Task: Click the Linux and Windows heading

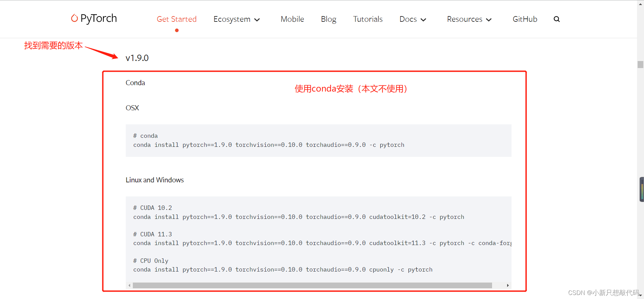Action: pos(155,180)
